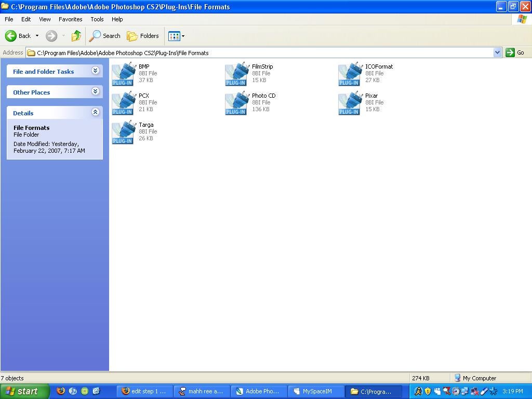This screenshot has width=532, height=399.
Task: Select the FilmStrip plug-in icon
Action: pos(236,73)
